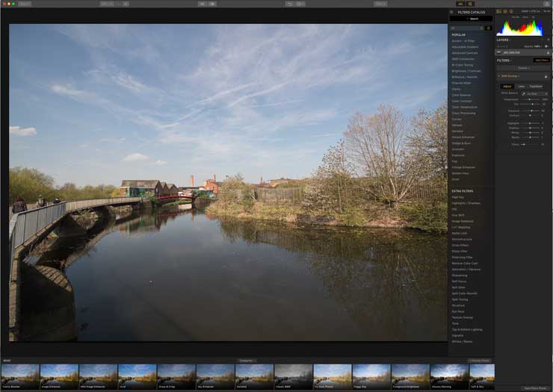Switch to the Transform tab
This screenshot has height=392, width=553.
(x=535, y=87)
